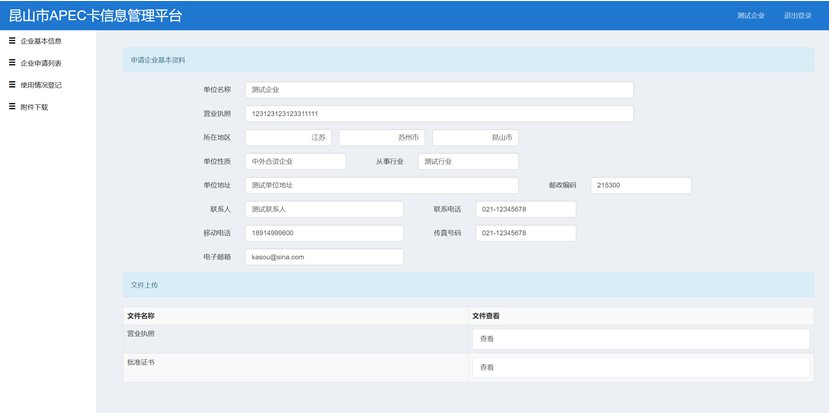Click the 退出登录 logout link
The height and width of the screenshot is (413, 829).
797,16
